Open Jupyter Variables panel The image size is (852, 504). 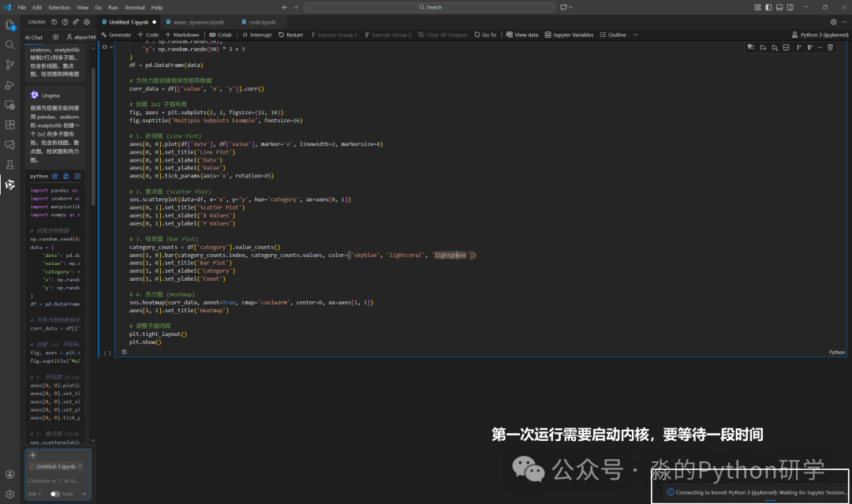569,35
